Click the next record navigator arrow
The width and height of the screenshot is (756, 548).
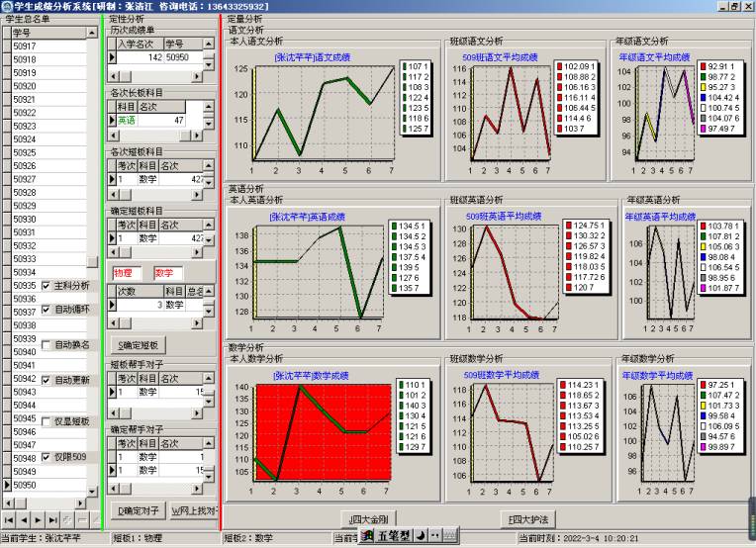coord(39,519)
